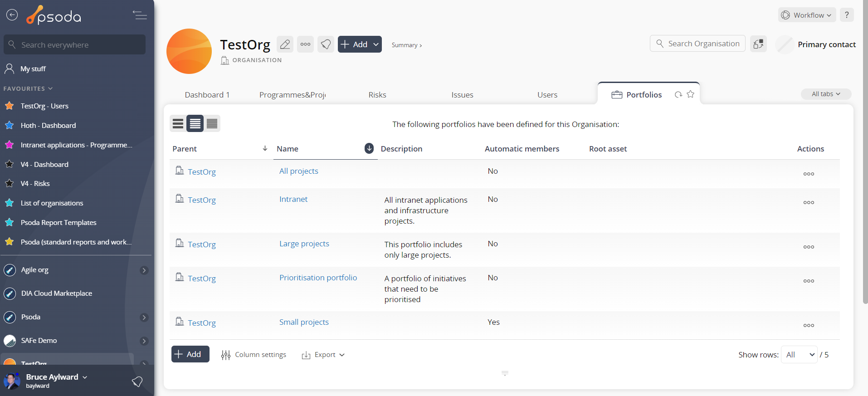Open Bruce Aylward user menu
Viewport: 868px width, 396px height.
(57, 377)
